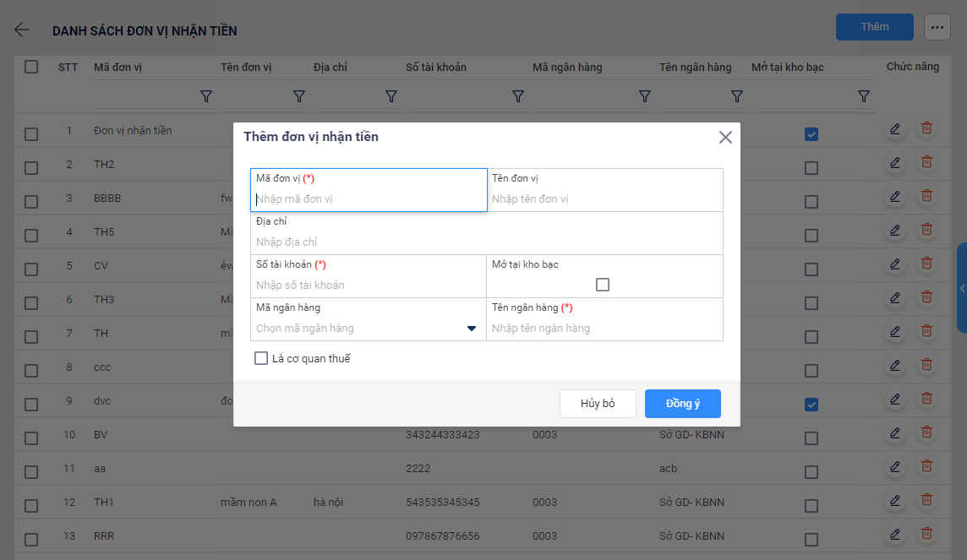Focus the Nhập tên ngân hàng field

pyautogui.click(x=605, y=329)
